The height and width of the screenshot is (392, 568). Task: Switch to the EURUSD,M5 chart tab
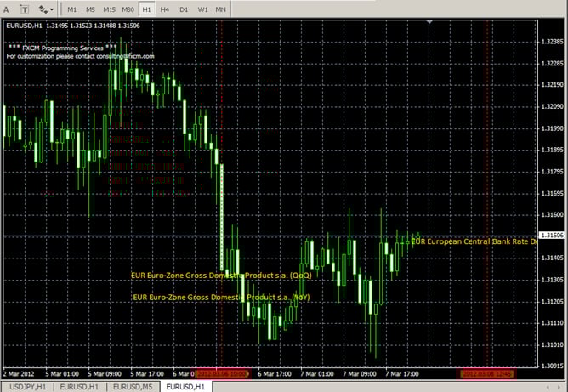(x=134, y=386)
